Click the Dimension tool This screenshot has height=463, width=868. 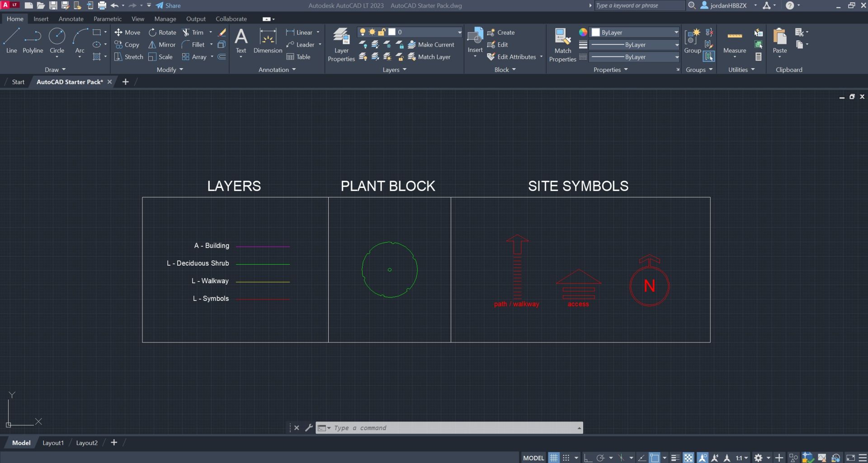(268, 41)
